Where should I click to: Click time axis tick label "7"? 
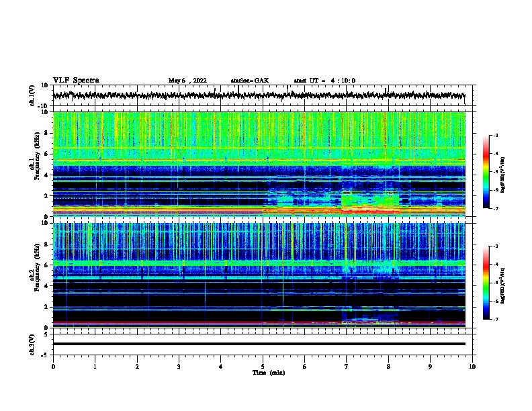(x=347, y=367)
